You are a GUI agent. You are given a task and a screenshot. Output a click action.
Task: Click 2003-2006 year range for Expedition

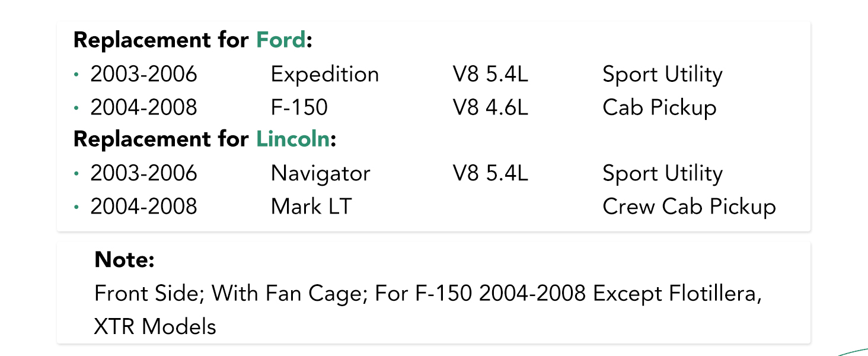click(143, 74)
